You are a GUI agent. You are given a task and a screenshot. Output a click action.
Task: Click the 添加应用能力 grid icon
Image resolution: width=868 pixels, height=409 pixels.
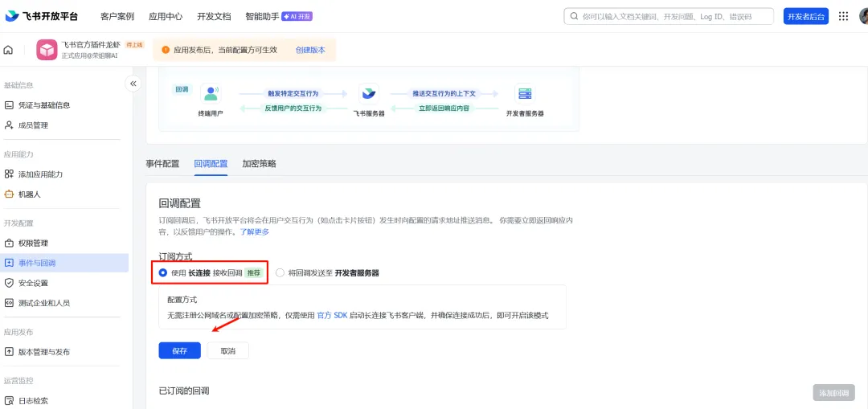(x=9, y=174)
